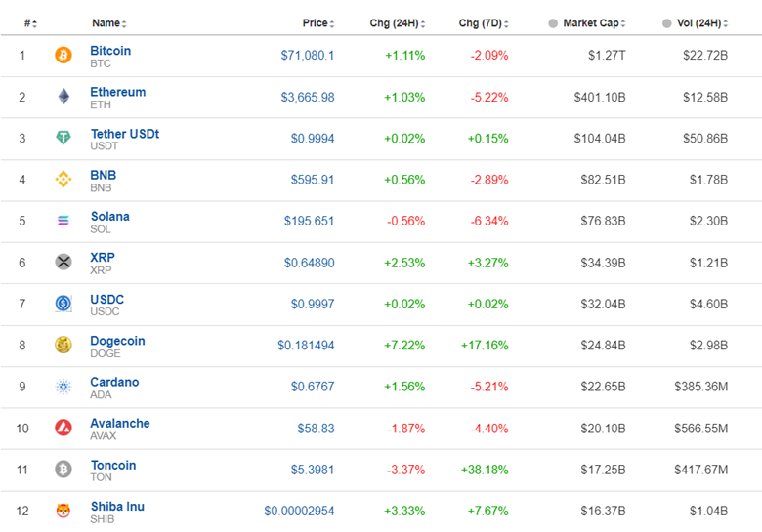
Task: Click the Shiba Inu logo icon
Action: tap(63, 511)
